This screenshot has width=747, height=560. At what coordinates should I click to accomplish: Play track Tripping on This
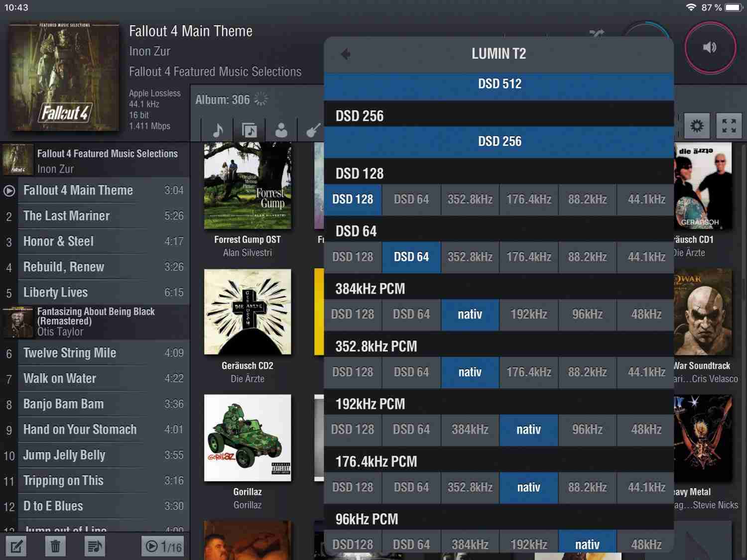point(95,481)
